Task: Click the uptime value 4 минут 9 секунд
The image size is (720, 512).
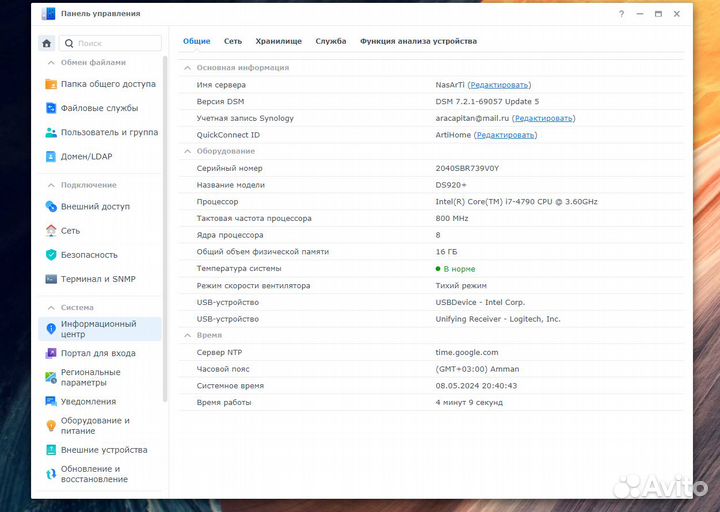Action: click(x=469, y=402)
